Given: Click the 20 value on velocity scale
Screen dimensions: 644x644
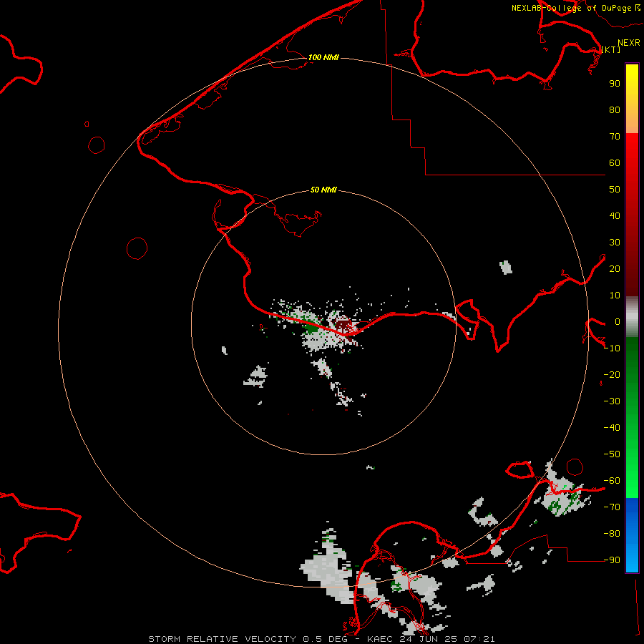Looking at the screenshot, I should point(615,268).
